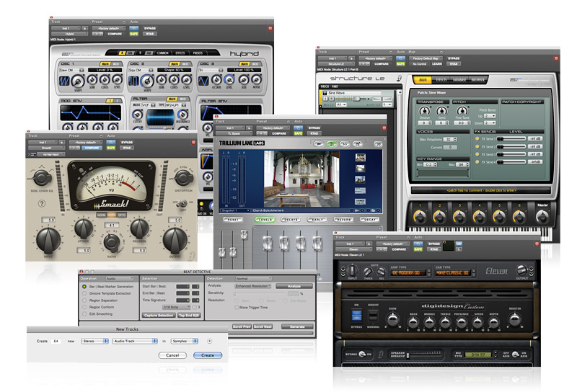
Task: Open the Structure LE Pitch Bend Up dropdown
Action: (x=490, y=116)
